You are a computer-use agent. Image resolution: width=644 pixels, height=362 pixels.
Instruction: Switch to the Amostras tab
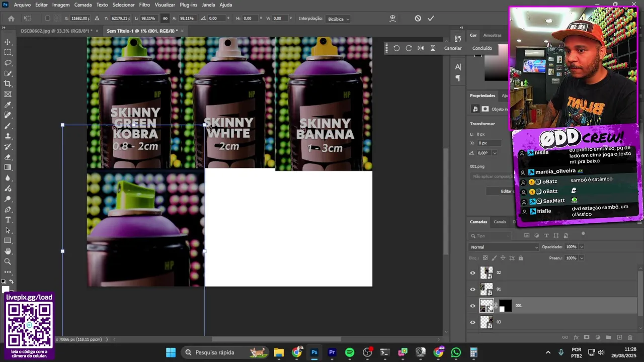point(492,35)
